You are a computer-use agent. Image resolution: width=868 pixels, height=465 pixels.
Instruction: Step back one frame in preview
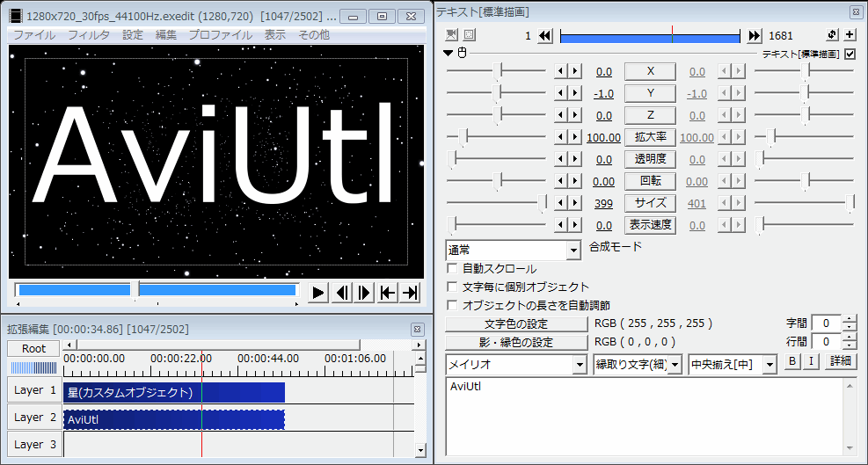coord(342,293)
